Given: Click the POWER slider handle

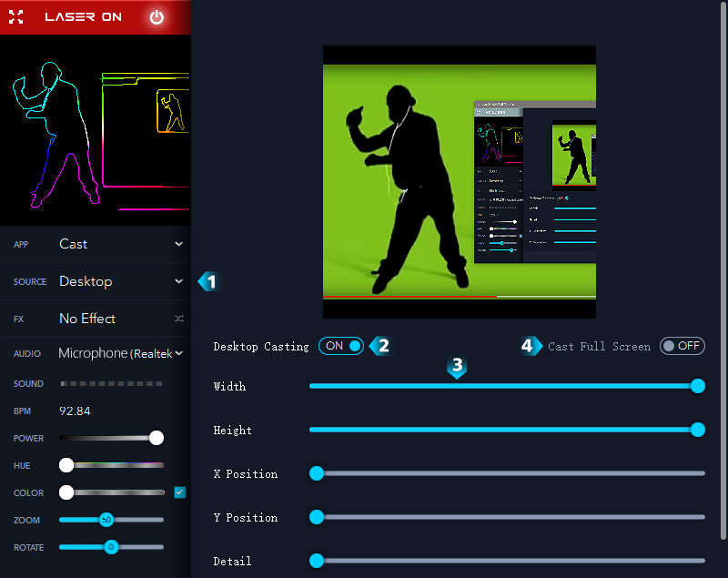Looking at the screenshot, I should [156, 438].
